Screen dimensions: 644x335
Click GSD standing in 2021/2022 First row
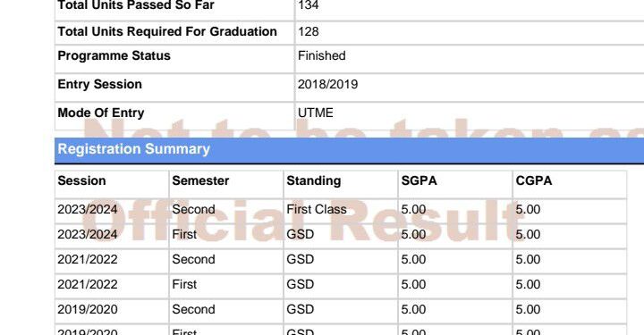click(x=301, y=285)
